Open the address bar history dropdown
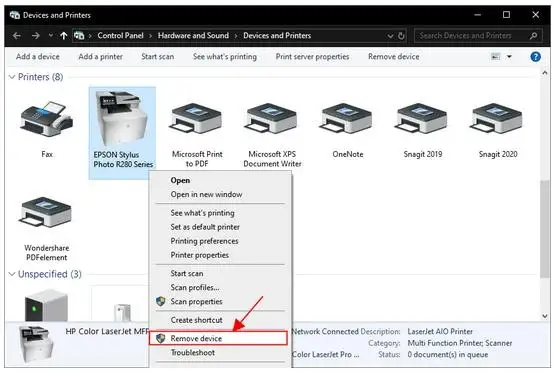 click(x=390, y=36)
